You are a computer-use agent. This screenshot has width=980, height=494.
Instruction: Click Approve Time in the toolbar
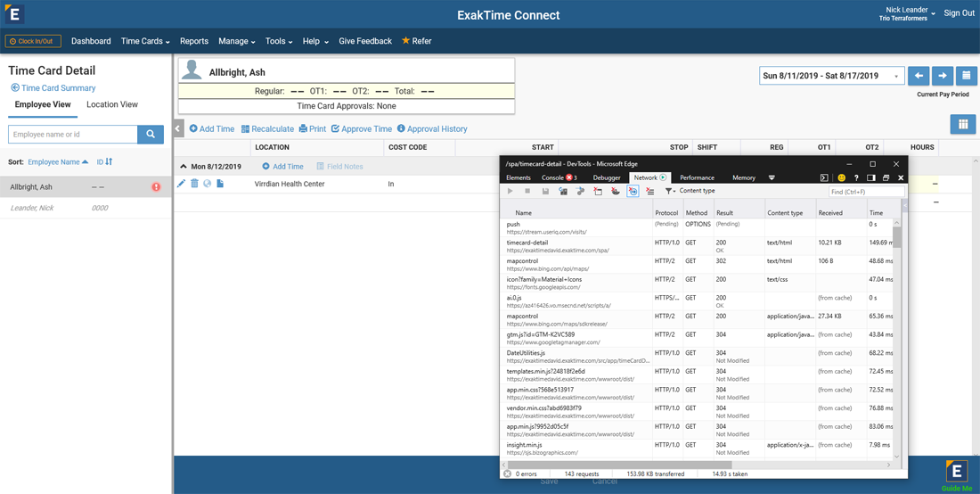(x=362, y=128)
